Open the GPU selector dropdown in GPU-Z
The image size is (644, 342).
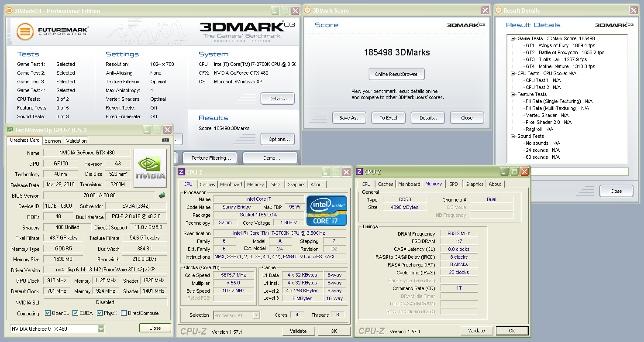point(101,328)
